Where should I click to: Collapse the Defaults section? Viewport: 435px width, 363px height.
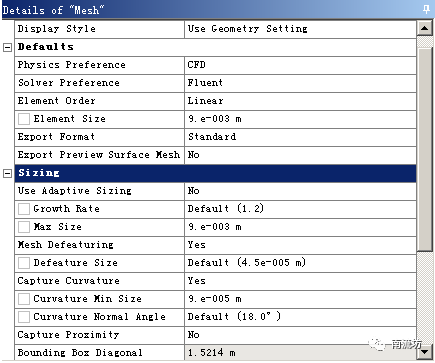pyautogui.click(x=7, y=47)
